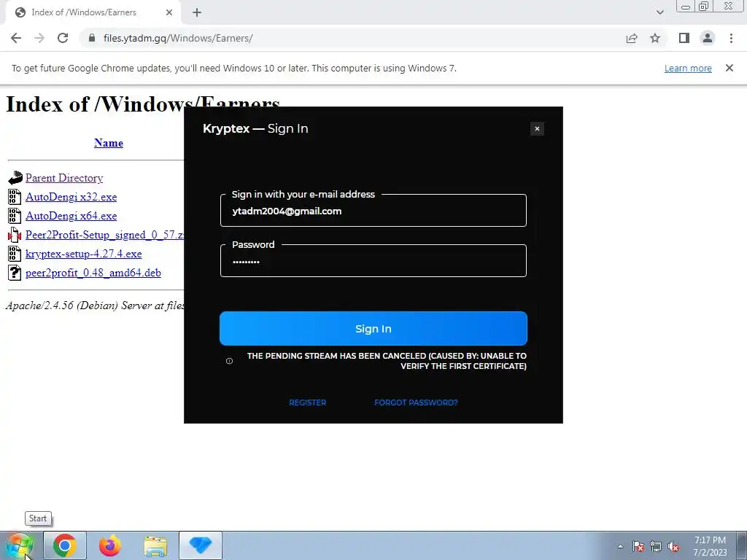Reload the page in Chrome
The width and height of the screenshot is (747, 560).
coord(63,38)
